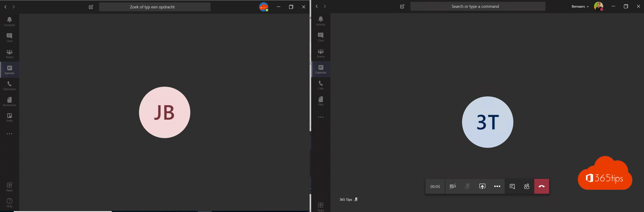Click Show conversation chat icon

click(x=512, y=186)
